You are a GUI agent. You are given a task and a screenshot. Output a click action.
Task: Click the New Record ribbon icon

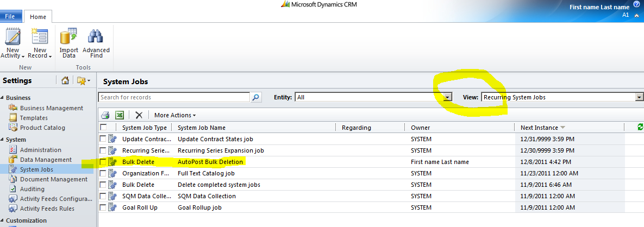[40, 38]
